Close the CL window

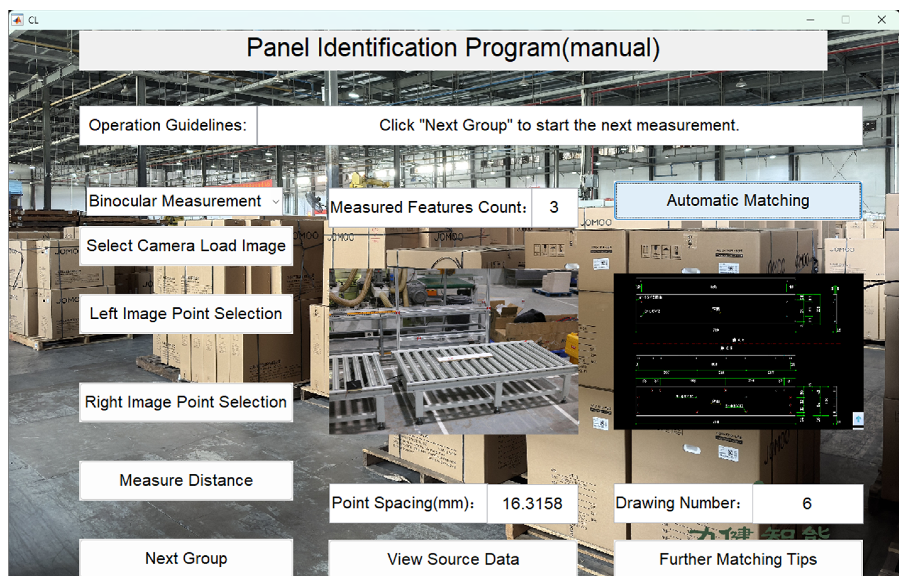coord(881,20)
